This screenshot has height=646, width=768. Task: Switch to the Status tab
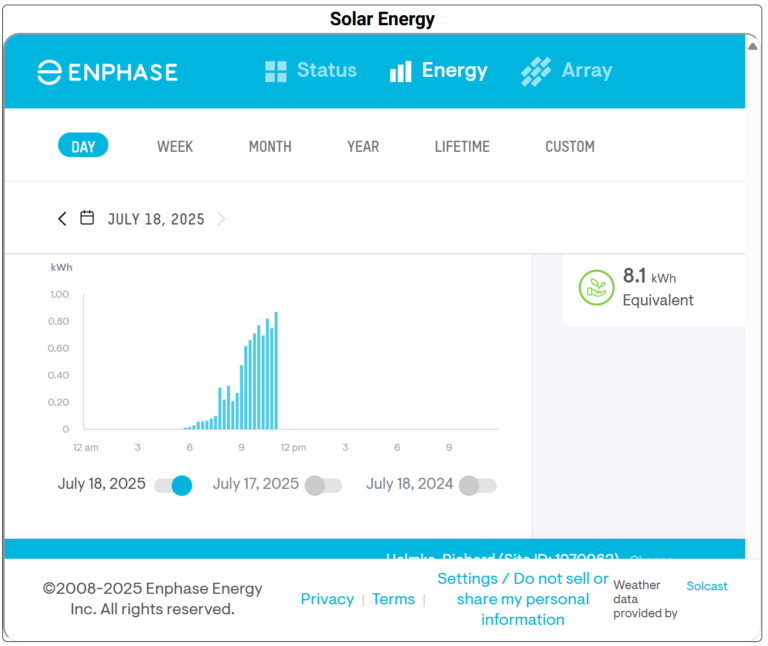pos(311,71)
